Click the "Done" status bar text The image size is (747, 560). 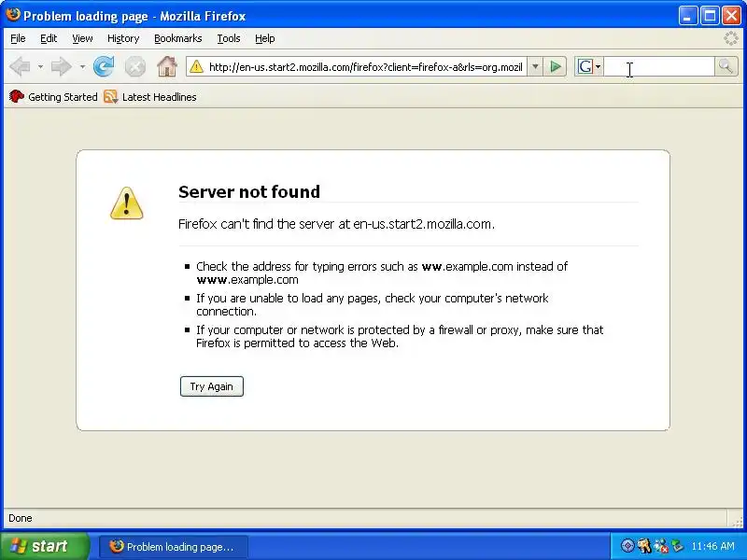pyautogui.click(x=21, y=518)
